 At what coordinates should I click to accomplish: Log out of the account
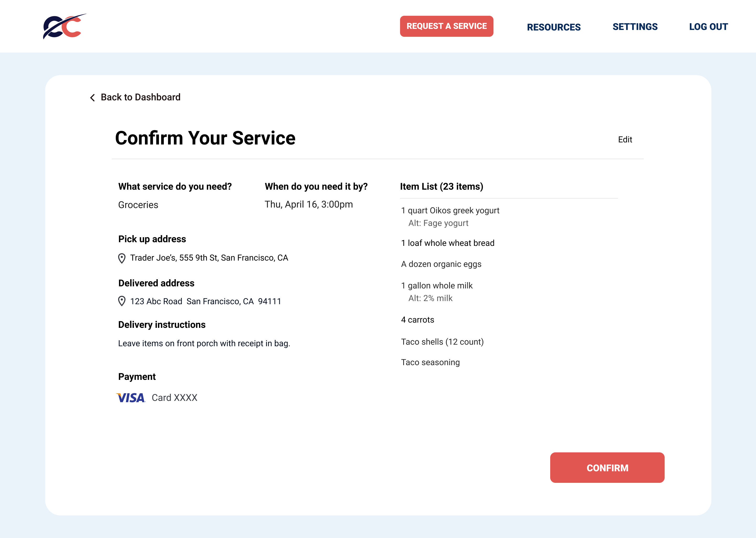click(x=708, y=27)
